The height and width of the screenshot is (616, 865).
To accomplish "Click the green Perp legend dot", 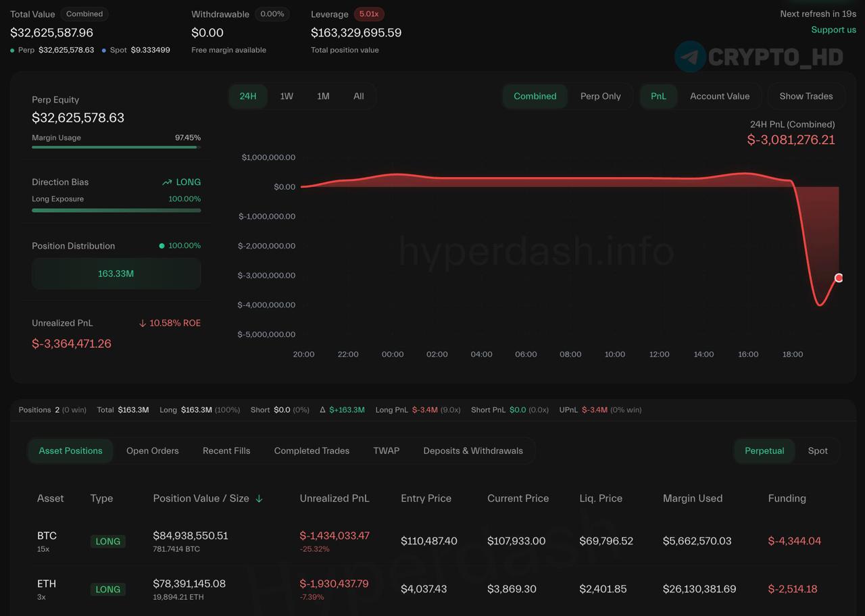I will 12,51.
